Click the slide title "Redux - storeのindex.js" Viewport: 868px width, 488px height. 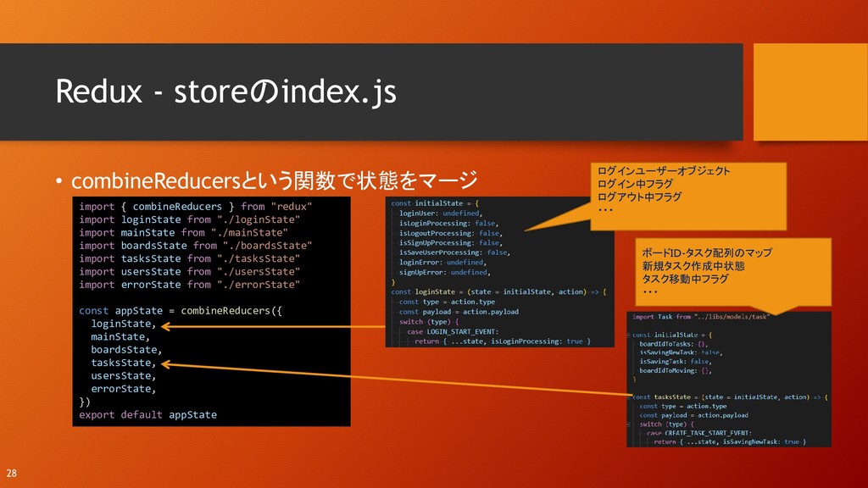pos(225,91)
